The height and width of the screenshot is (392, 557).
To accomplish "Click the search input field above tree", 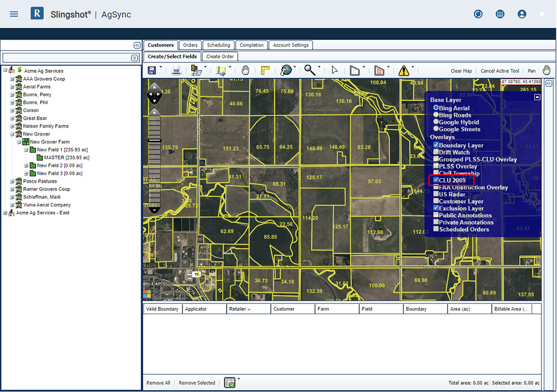I will [67, 57].
